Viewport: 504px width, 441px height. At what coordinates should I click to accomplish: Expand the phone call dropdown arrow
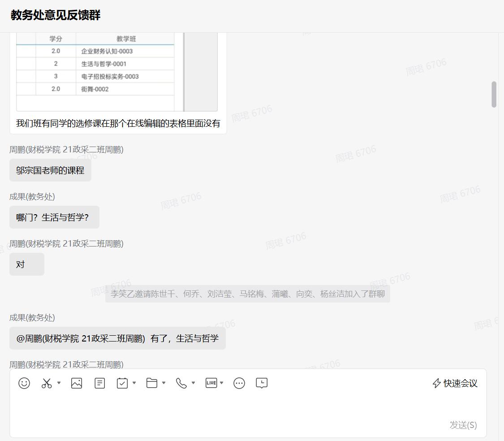click(x=193, y=383)
